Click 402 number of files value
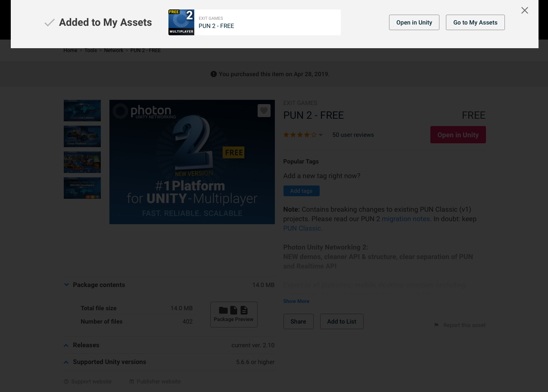Viewport: 548px width, 392px height. [187, 321]
